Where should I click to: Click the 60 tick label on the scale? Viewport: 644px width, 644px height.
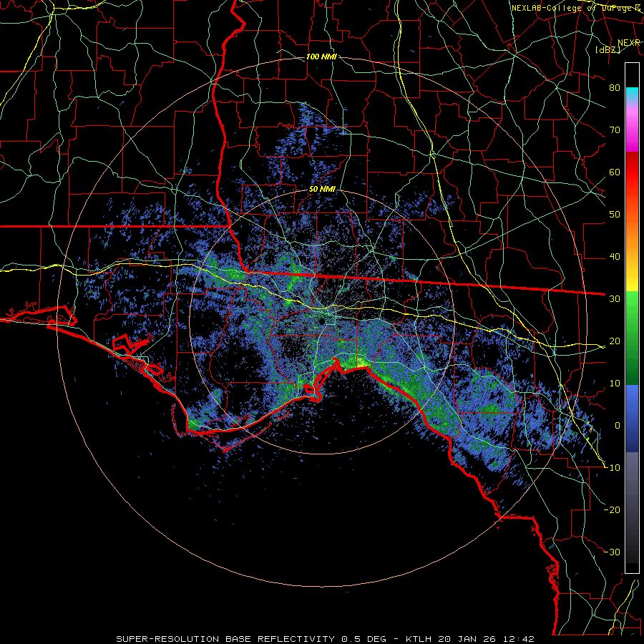coord(615,172)
